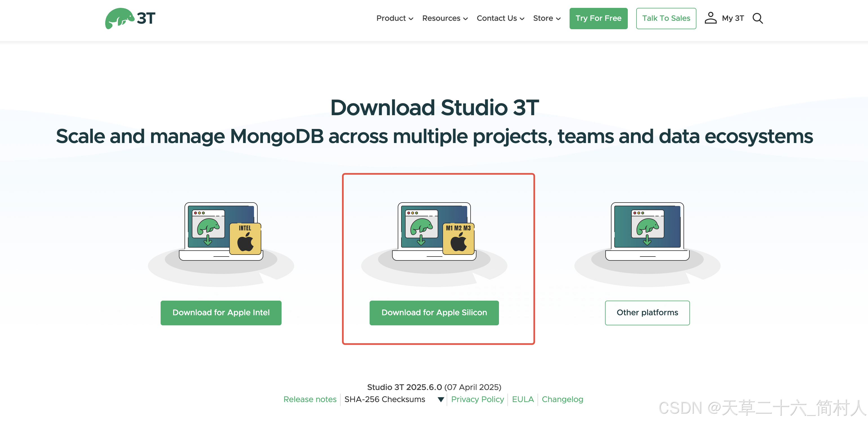Open the EULA link
This screenshot has height=422, width=868.
pyautogui.click(x=523, y=399)
